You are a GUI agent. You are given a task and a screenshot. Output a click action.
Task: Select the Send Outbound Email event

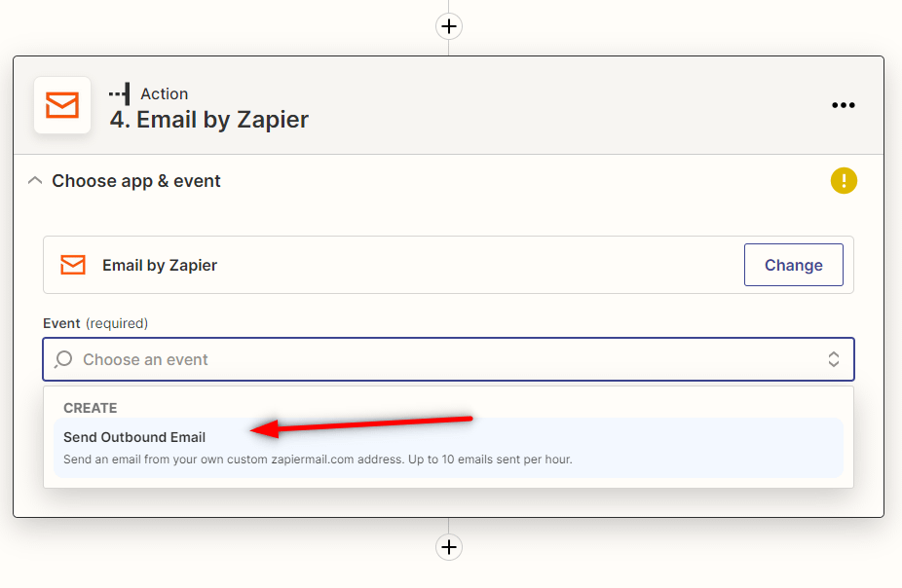tap(134, 437)
